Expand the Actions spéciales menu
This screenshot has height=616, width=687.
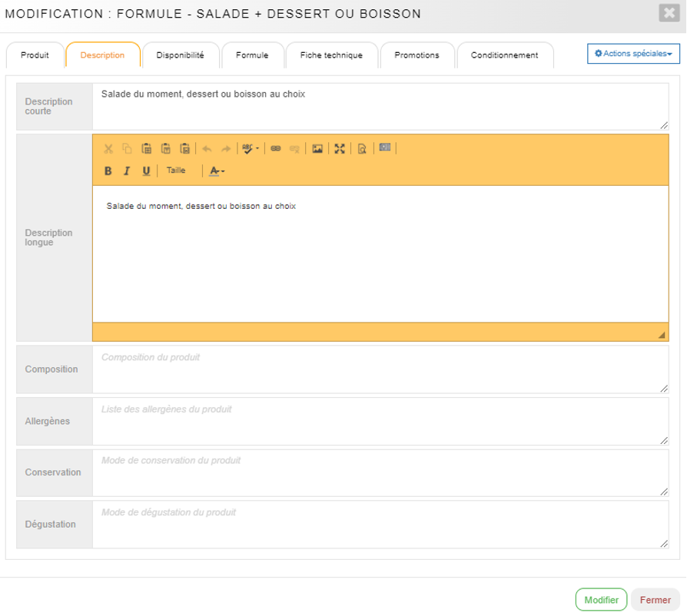pos(633,54)
